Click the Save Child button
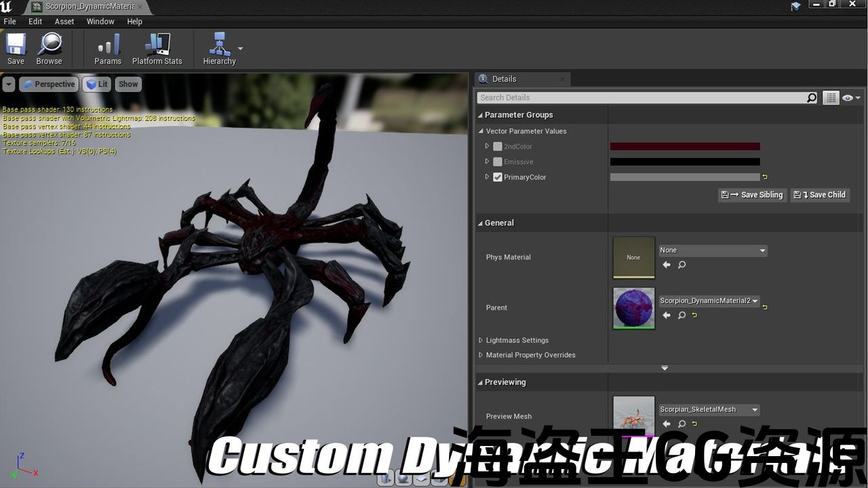 [x=820, y=195]
